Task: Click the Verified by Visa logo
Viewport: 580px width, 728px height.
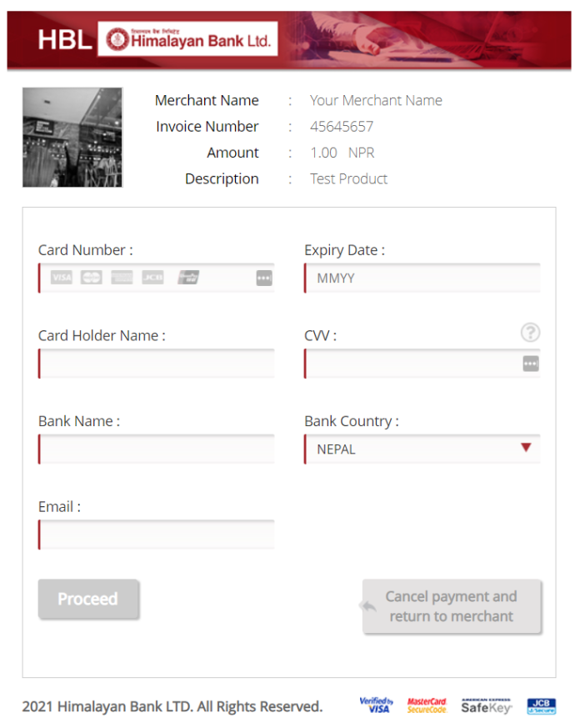Action: point(376,705)
